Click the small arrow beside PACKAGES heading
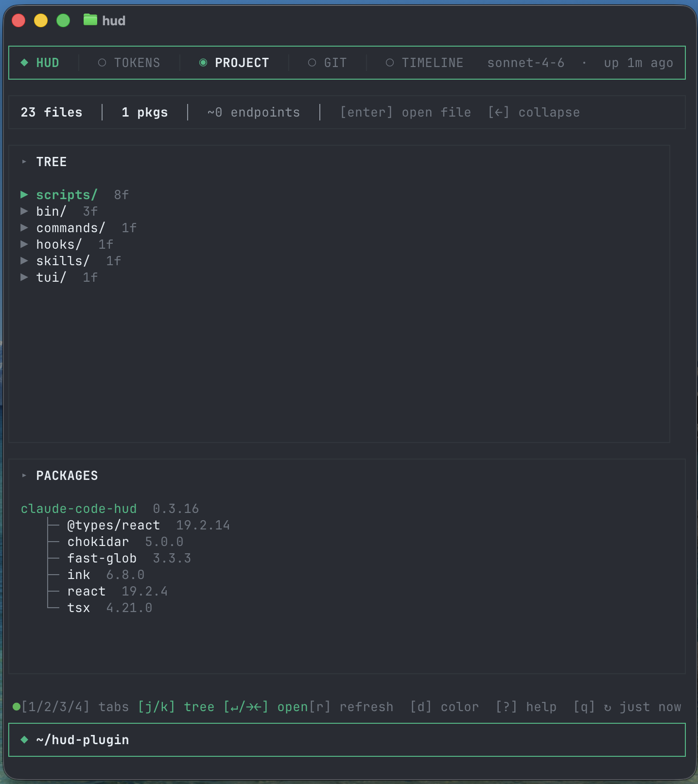The width and height of the screenshot is (698, 784). 24,476
